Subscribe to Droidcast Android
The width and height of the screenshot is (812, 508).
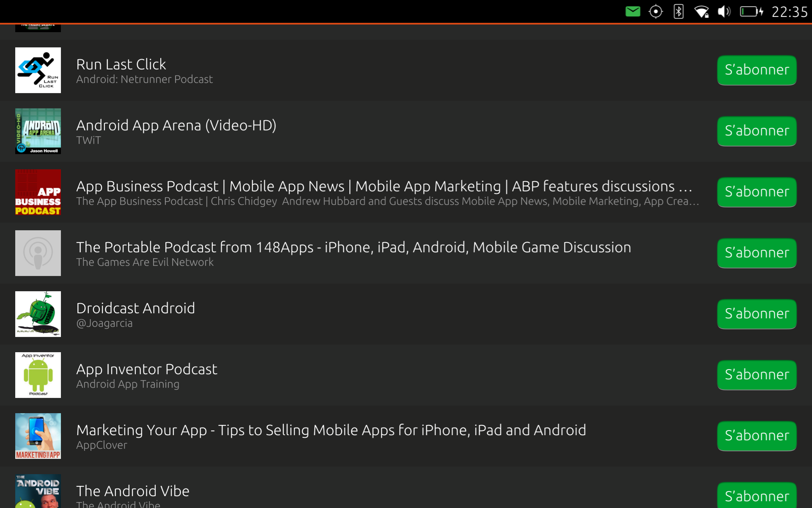tap(757, 314)
